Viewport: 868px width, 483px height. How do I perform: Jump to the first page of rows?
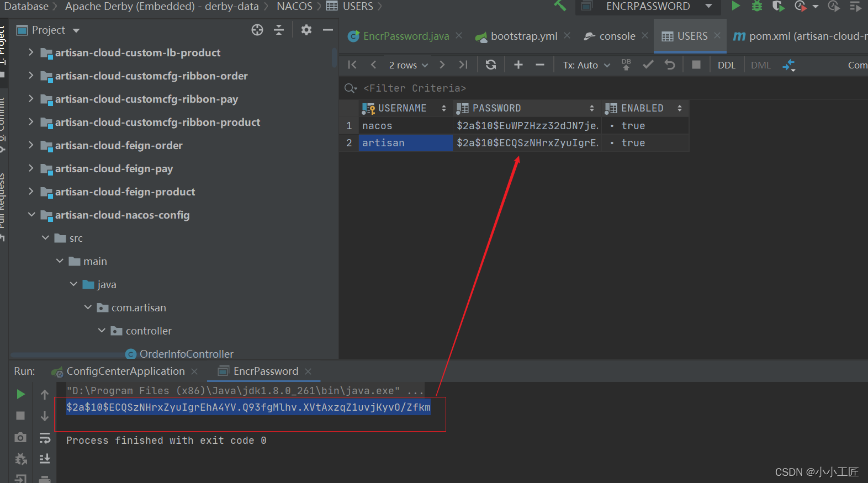tap(352, 65)
